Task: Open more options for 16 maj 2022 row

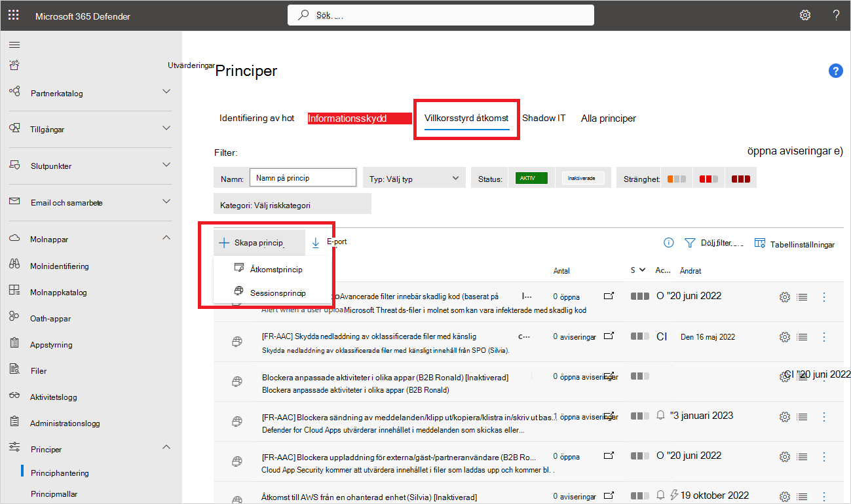Action: pos(824,337)
